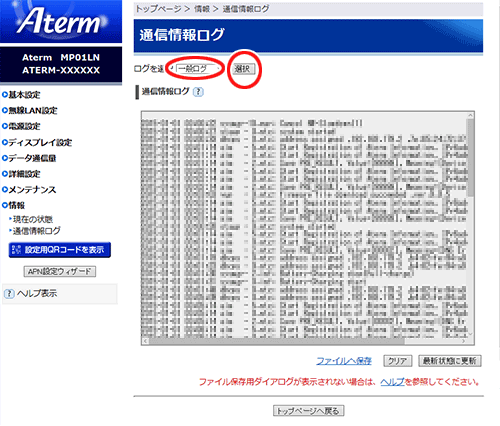Collapse the 情報 menu section

point(16,205)
